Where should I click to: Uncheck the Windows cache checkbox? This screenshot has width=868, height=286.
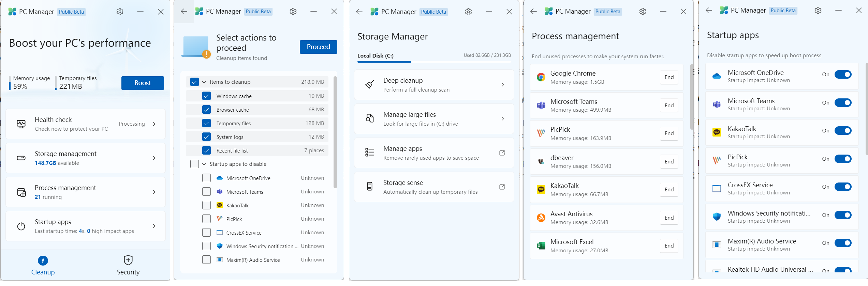pyautogui.click(x=206, y=96)
